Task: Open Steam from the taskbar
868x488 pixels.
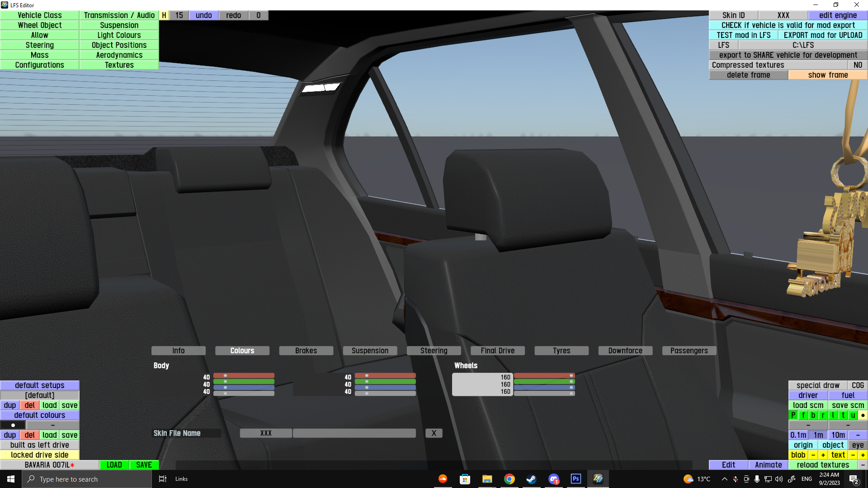Action: point(531,479)
